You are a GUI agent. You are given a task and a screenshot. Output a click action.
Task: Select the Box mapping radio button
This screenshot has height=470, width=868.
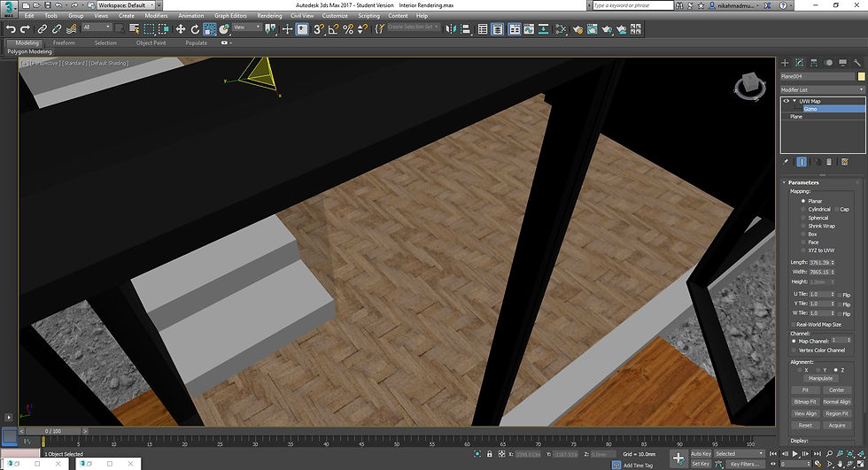coord(803,235)
